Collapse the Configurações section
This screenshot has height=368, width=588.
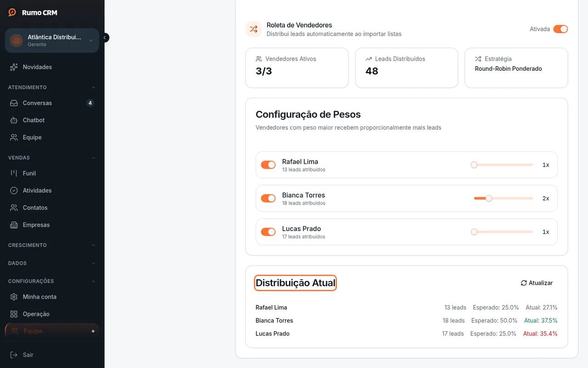[x=52, y=281]
